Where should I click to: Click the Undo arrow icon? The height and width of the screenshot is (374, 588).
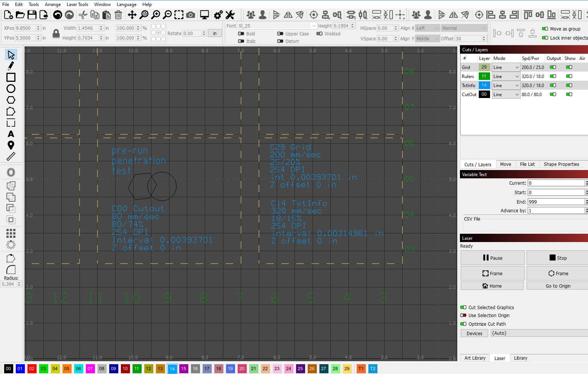coord(57,15)
